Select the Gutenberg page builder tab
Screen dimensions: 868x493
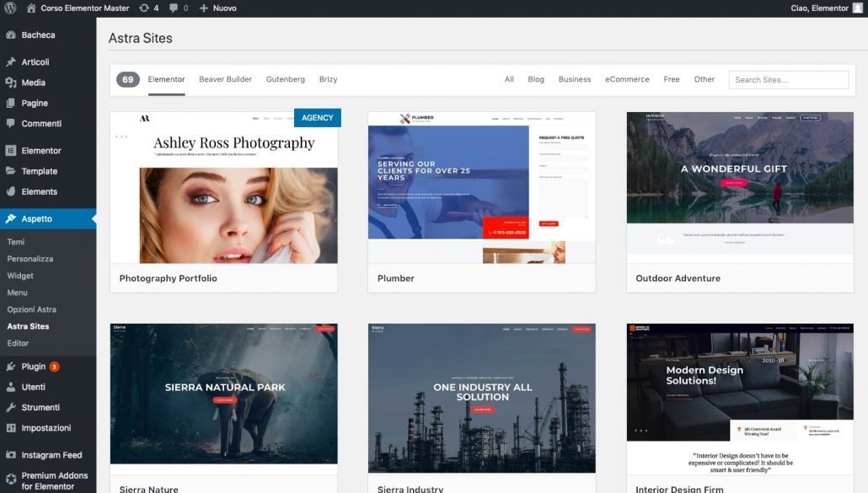pyautogui.click(x=286, y=79)
